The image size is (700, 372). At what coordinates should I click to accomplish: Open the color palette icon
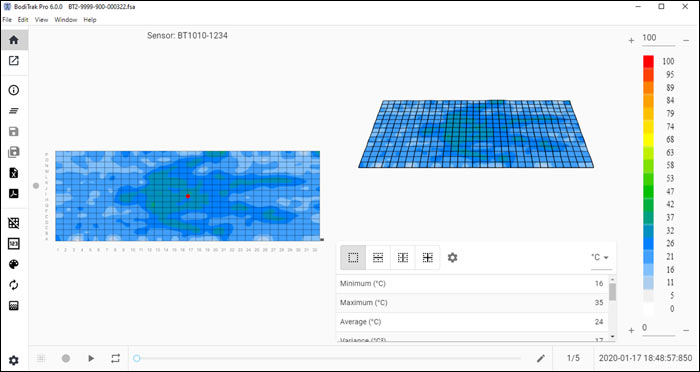14,264
